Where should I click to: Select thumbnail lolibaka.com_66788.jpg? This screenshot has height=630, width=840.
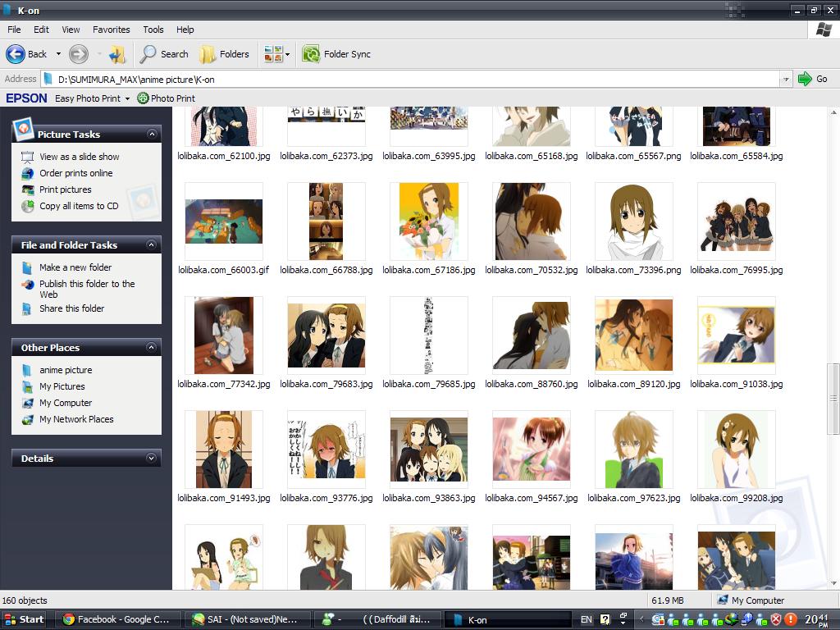326,221
